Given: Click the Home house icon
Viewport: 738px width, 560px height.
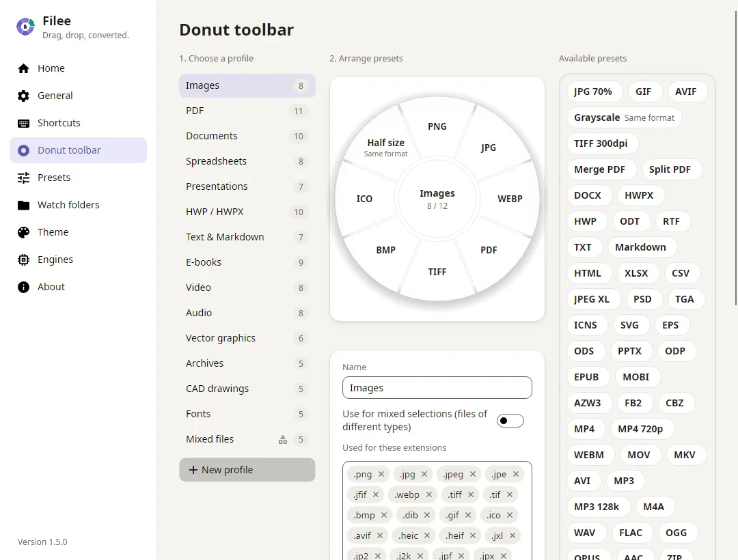Looking at the screenshot, I should click(x=23, y=69).
